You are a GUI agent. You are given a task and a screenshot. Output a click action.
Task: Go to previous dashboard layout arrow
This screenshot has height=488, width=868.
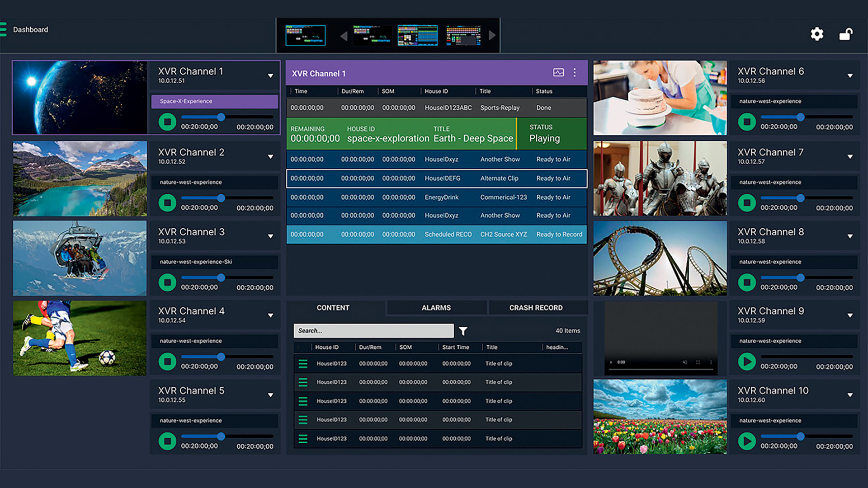click(344, 36)
